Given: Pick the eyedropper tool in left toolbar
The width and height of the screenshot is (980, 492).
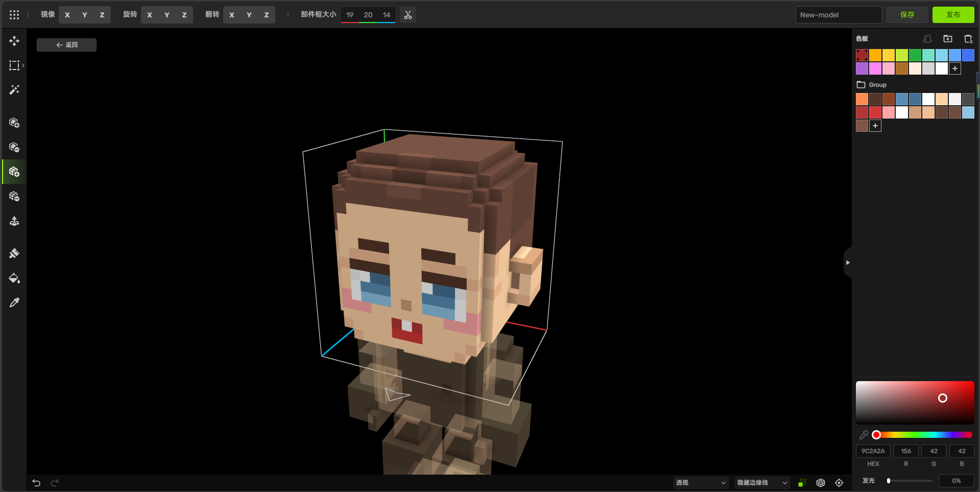Looking at the screenshot, I should coord(14,303).
